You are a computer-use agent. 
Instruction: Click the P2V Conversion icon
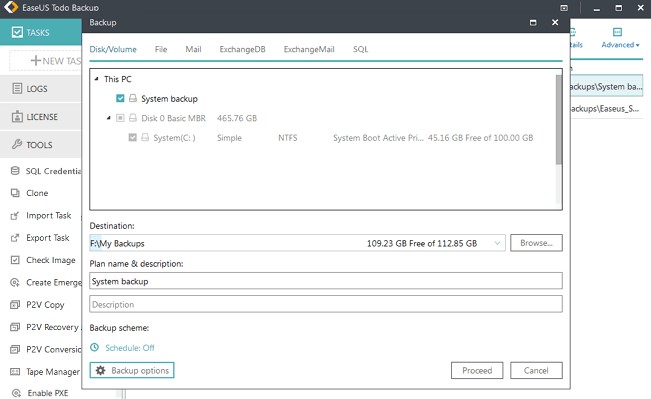[x=15, y=350]
